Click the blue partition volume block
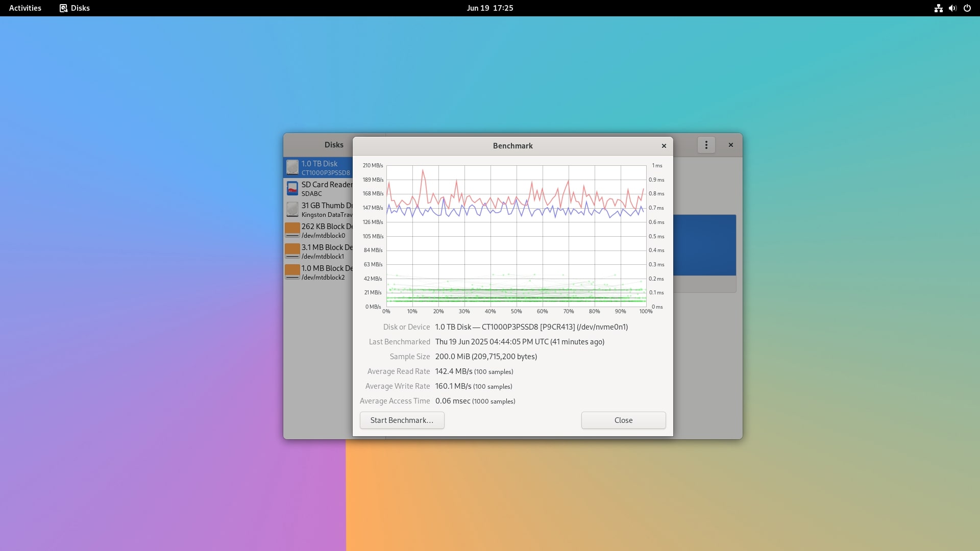The image size is (980, 551). pyautogui.click(x=704, y=245)
